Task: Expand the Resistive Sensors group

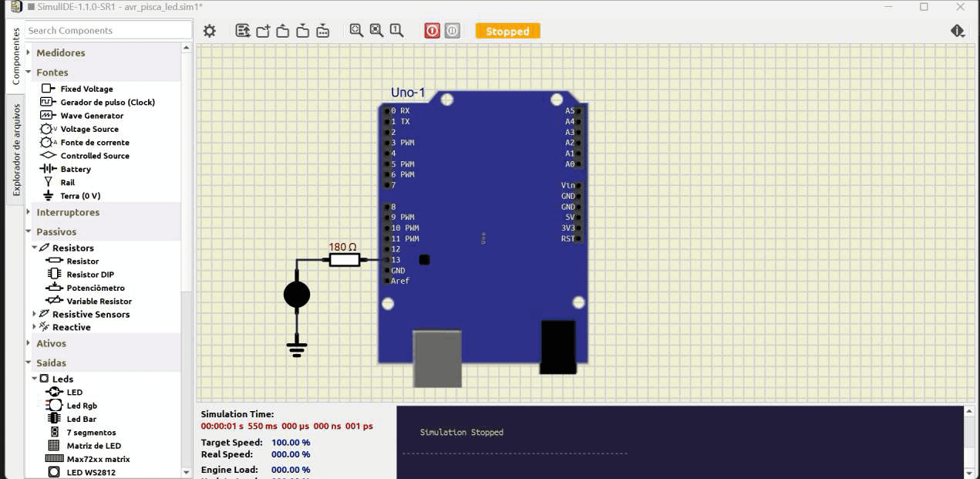Action: [35, 314]
